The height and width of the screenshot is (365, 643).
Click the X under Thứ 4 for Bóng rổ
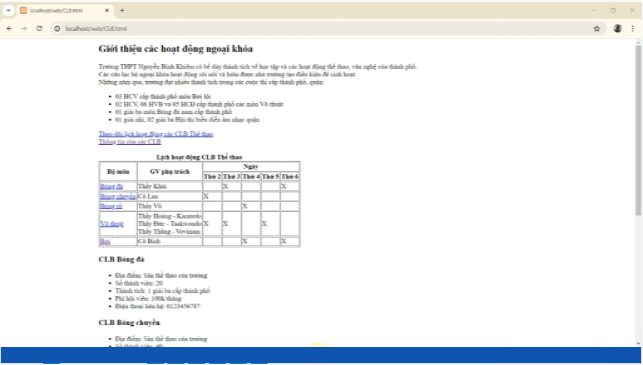point(245,206)
